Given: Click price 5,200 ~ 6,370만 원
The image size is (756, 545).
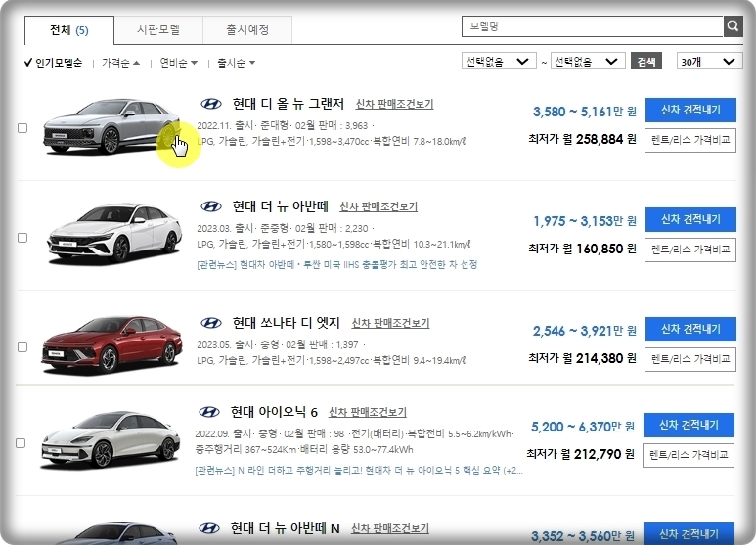Looking at the screenshot, I should (583, 427).
